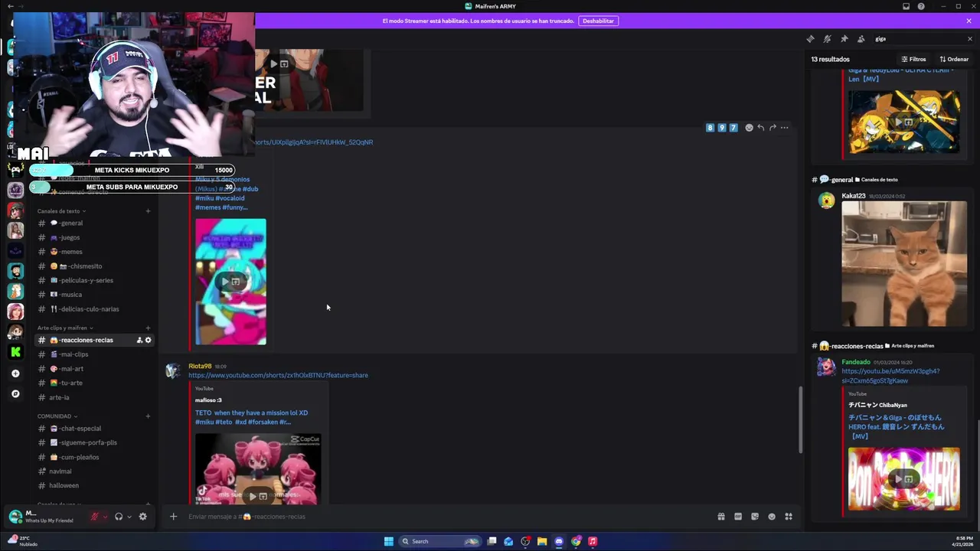The height and width of the screenshot is (551, 980).
Task: Play Kaka123's orange cat video thumbnail
Action: pos(904,264)
